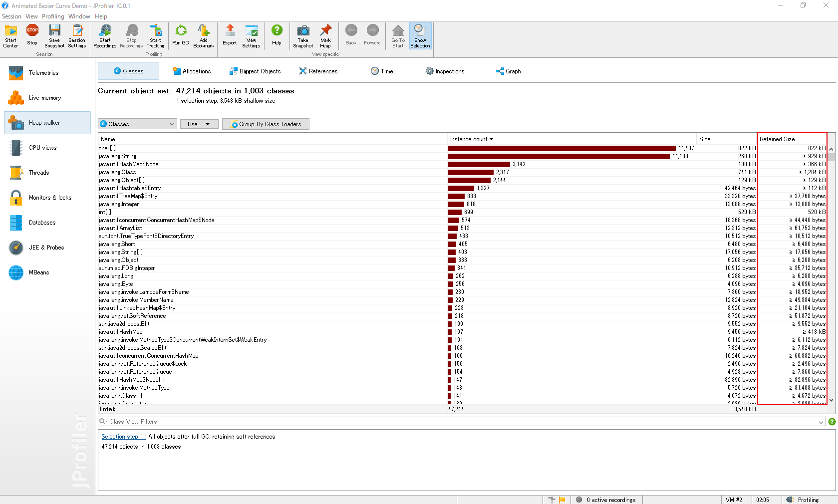
Task: Click the table scrollbar up arrow
Action: point(832,149)
